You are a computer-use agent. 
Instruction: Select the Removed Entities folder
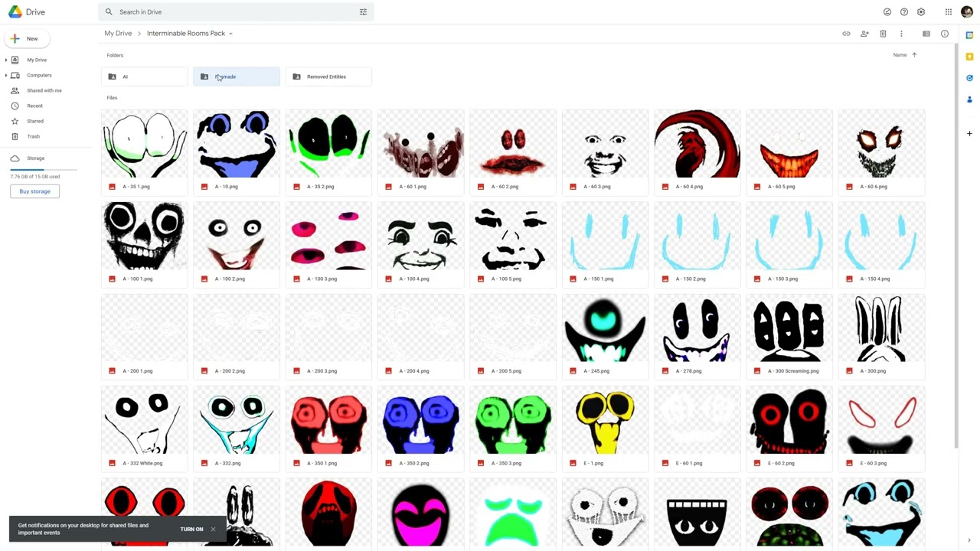point(328,77)
